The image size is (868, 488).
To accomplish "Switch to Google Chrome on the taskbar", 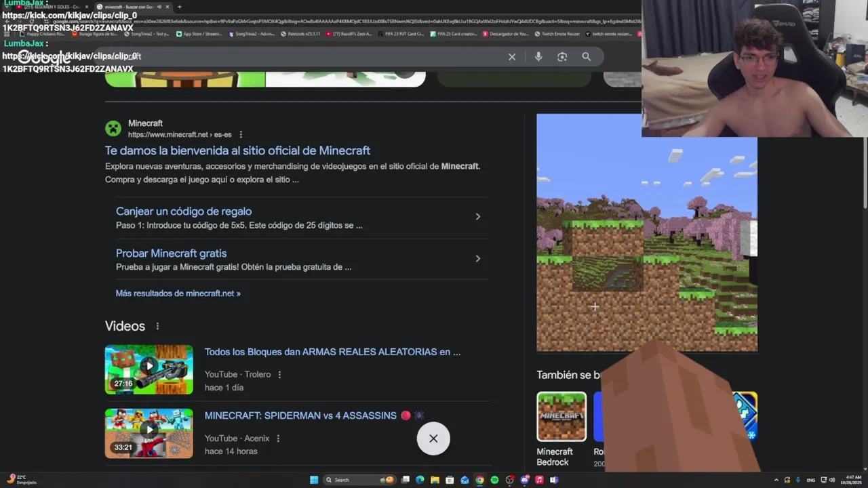I will click(479, 480).
